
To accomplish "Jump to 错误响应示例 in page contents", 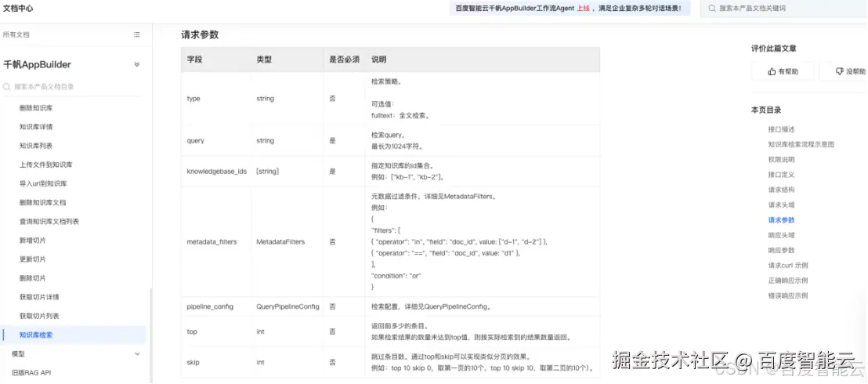I will [788, 295].
